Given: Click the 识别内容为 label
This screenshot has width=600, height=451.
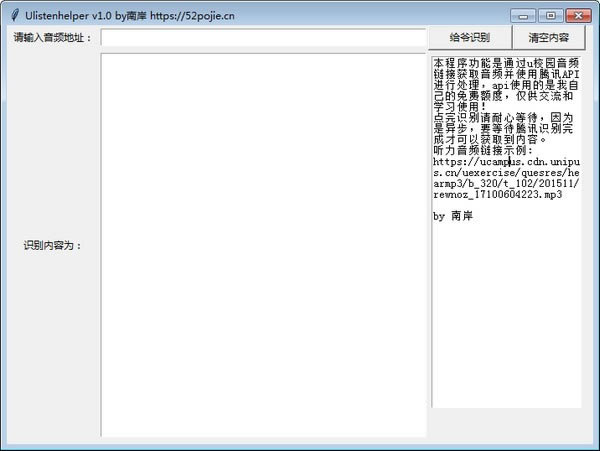Looking at the screenshot, I should click(x=52, y=245).
